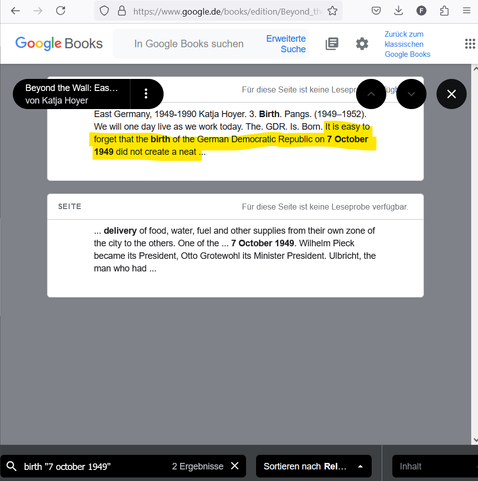Open the Pocket save icon
The width and height of the screenshot is (478, 481).
(x=376, y=11)
